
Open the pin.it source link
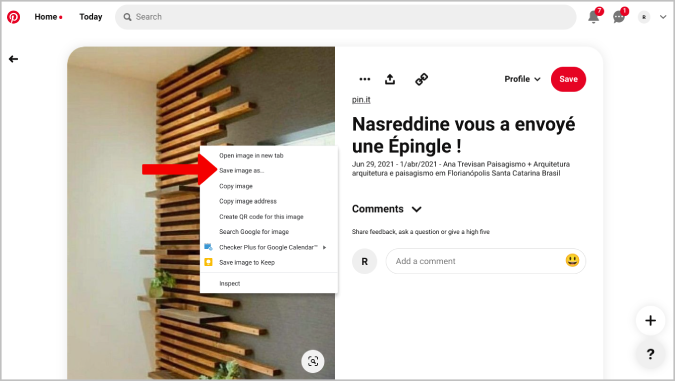pos(361,99)
